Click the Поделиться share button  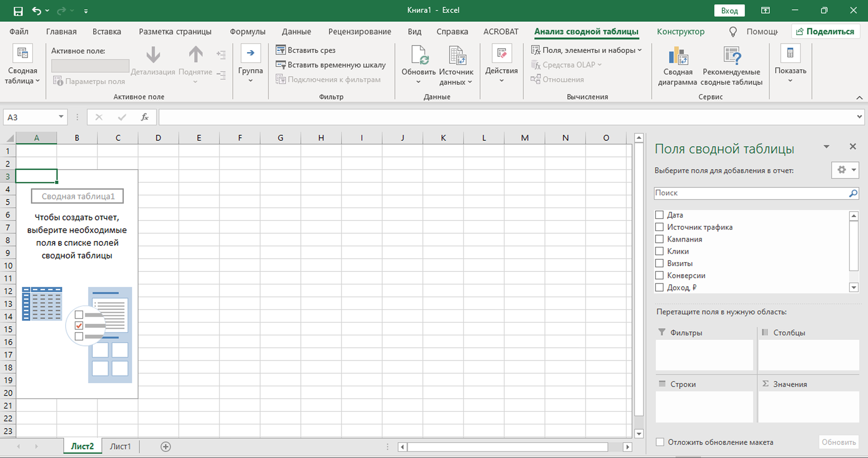point(825,32)
